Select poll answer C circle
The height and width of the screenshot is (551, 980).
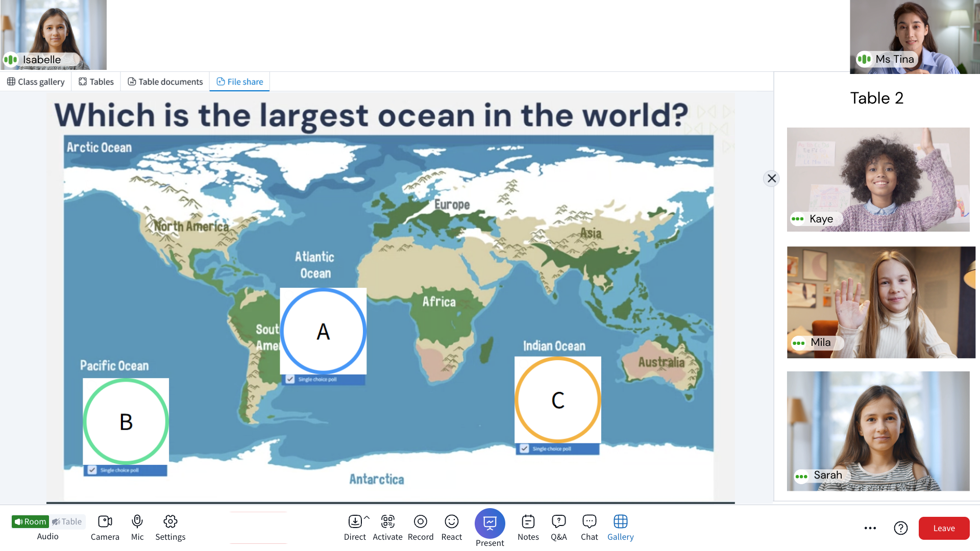(x=558, y=400)
